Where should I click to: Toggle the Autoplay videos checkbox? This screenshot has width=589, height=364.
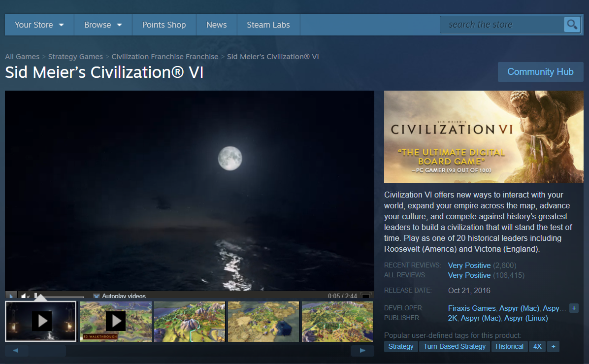pyautogui.click(x=97, y=296)
